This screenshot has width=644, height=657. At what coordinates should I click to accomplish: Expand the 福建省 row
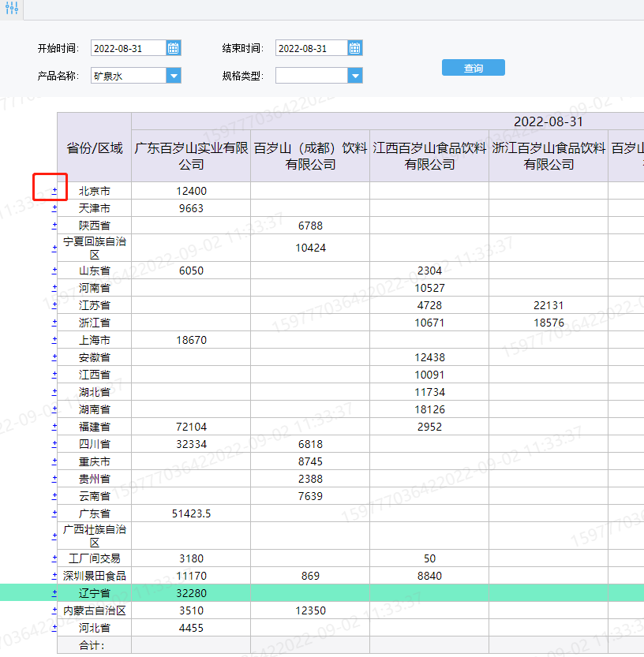tap(54, 427)
